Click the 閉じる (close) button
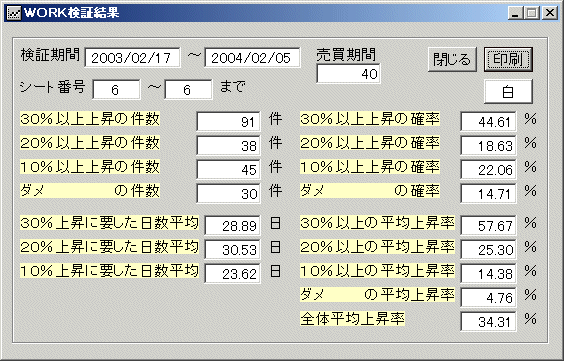Image resolution: width=564 pixels, height=361 pixels. click(452, 59)
